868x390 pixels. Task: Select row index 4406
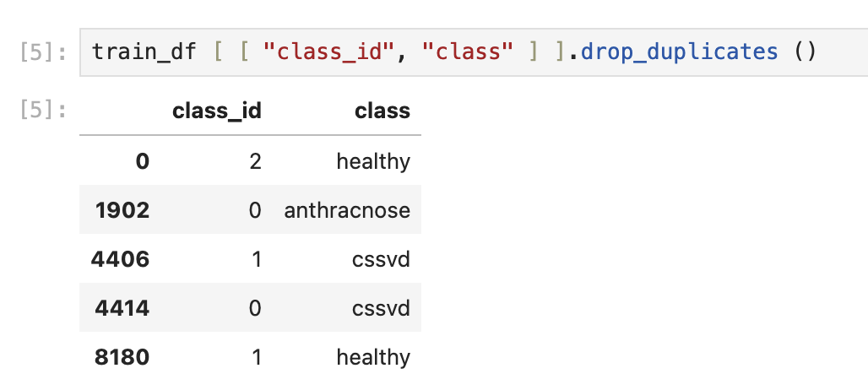pyautogui.click(x=120, y=259)
